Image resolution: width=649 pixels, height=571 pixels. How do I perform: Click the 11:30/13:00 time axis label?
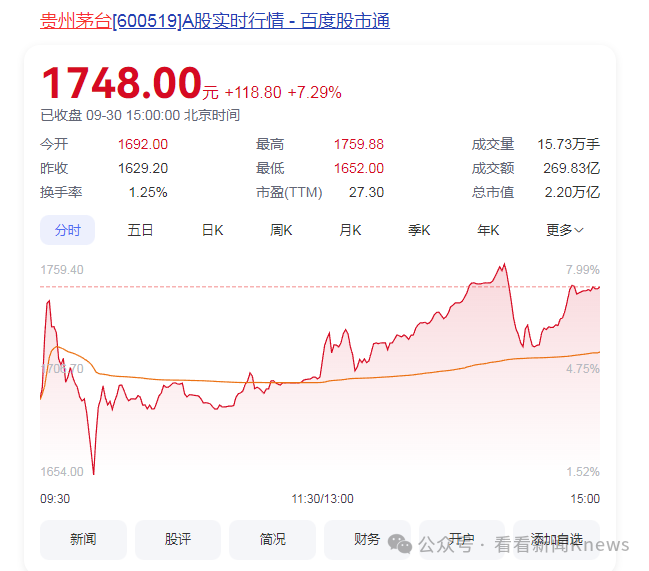click(322, 499)
